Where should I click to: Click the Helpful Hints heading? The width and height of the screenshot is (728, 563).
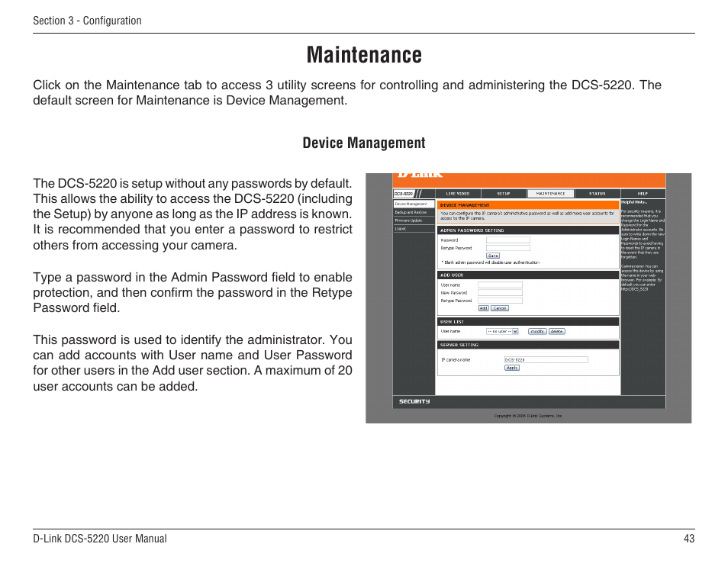coord(634,202)
